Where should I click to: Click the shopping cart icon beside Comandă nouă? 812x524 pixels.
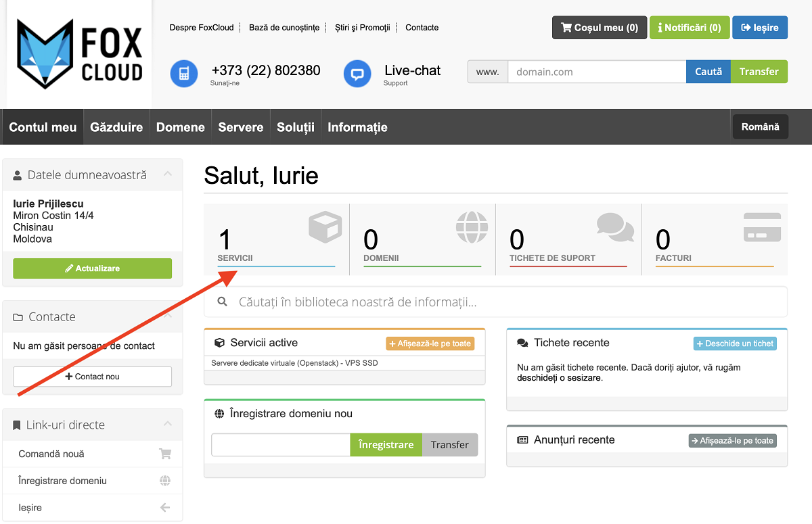point(164,454)
